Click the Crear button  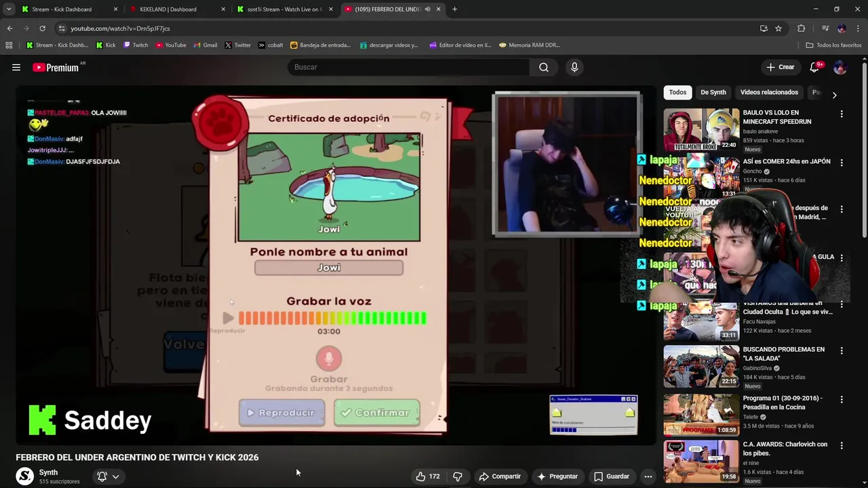780,67
